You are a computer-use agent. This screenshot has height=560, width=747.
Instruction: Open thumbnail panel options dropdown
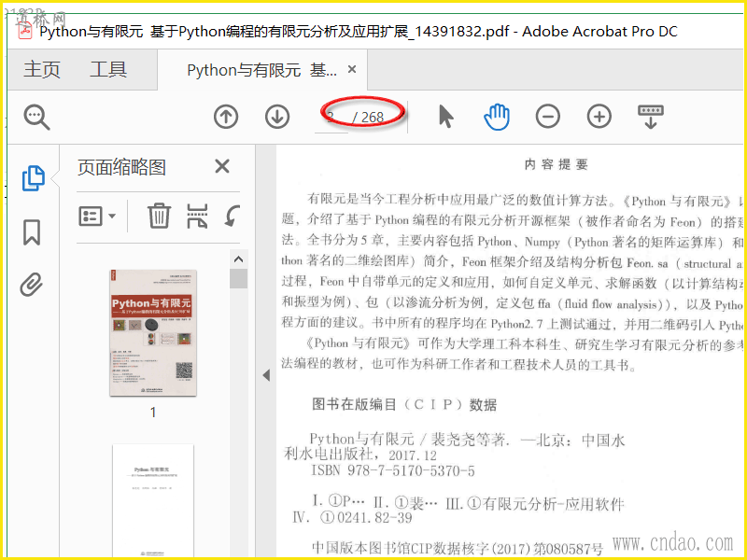(x=97, y=217)
